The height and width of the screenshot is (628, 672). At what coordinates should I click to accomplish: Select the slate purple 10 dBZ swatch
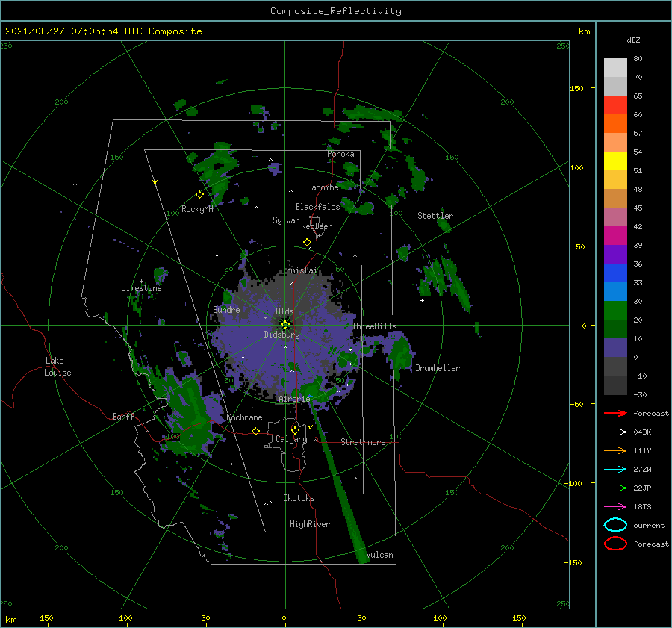(x=615, y=348)
